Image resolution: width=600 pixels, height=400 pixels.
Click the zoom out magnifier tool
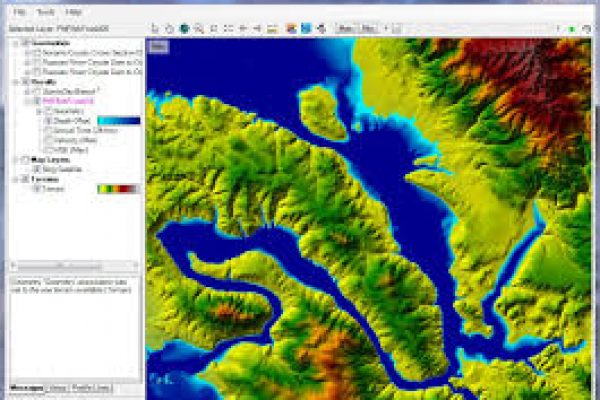[x=214, y=29]
